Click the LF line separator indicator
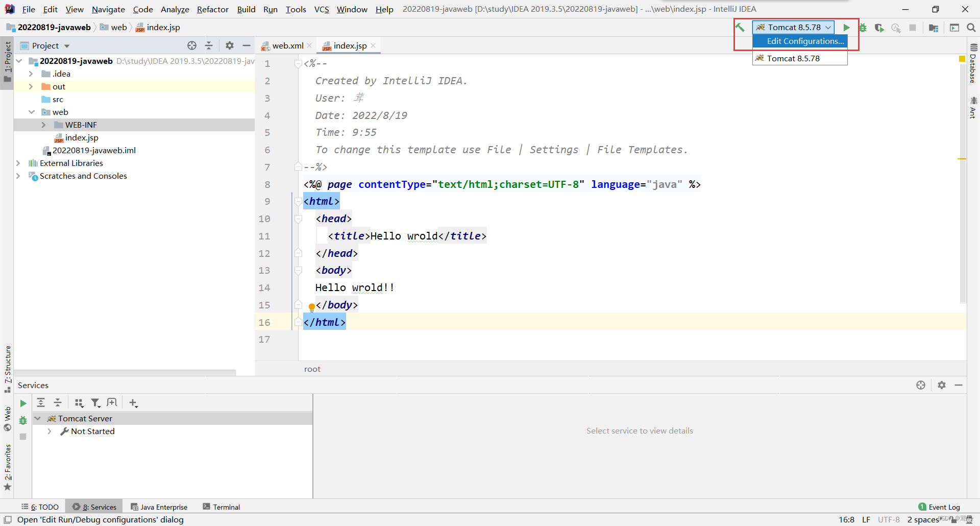Viewport: 980px width, 526px height. pos(866,519)
